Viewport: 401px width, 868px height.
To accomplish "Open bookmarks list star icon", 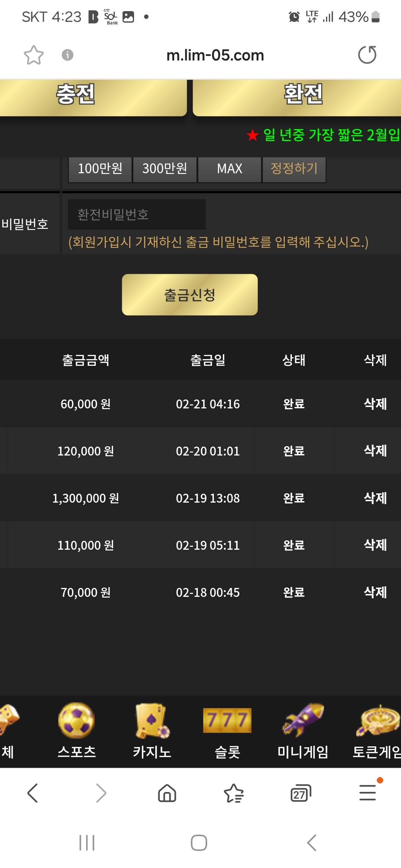I will [234, 793].
